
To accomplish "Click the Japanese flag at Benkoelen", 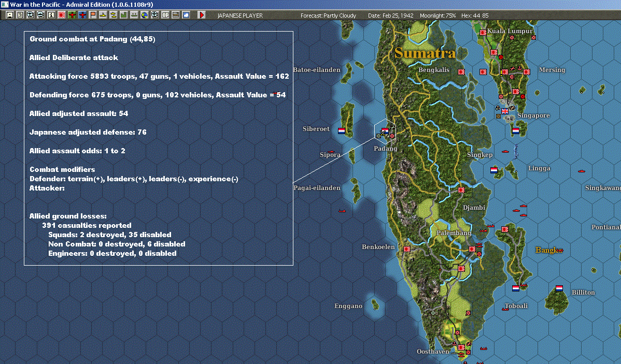I will (x=407, y=249).
